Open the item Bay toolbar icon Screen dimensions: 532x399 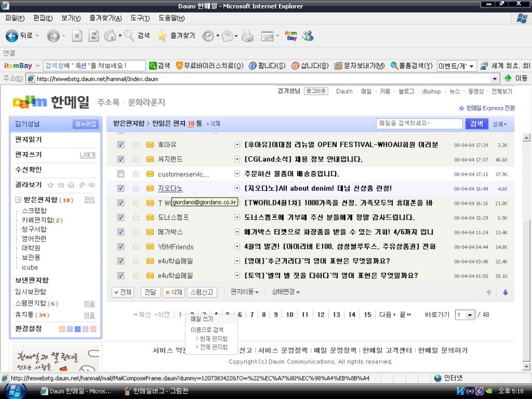pyautogui.click(x=291, y=36)
